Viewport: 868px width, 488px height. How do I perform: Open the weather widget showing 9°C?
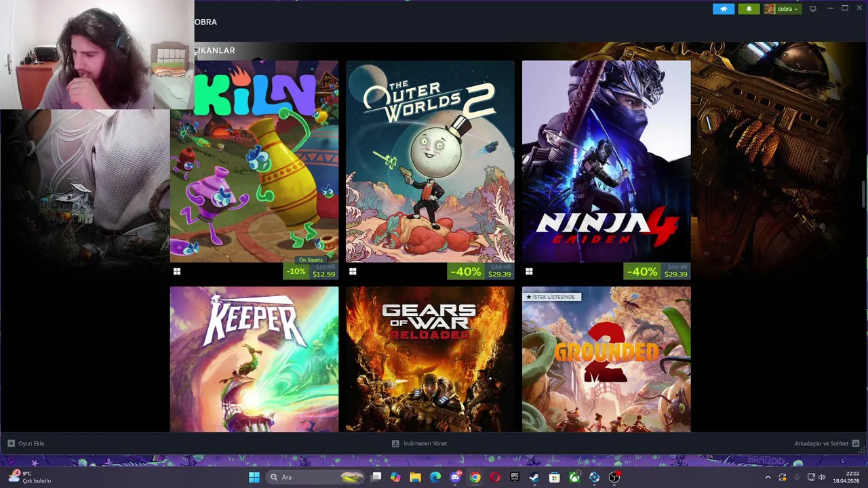pyautogui.click(x=30, y=477)
